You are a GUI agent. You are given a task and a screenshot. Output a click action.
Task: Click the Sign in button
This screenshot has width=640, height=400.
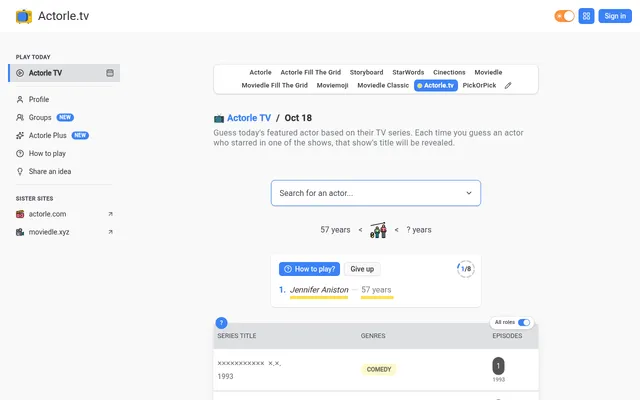click(615, 16)
